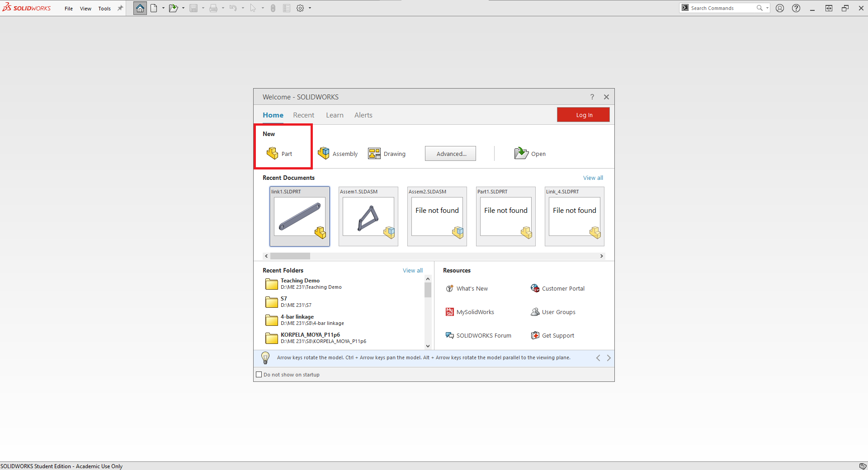The image size is (868, 470).
Task: Create a new Assembly
Action: point(338,153)
